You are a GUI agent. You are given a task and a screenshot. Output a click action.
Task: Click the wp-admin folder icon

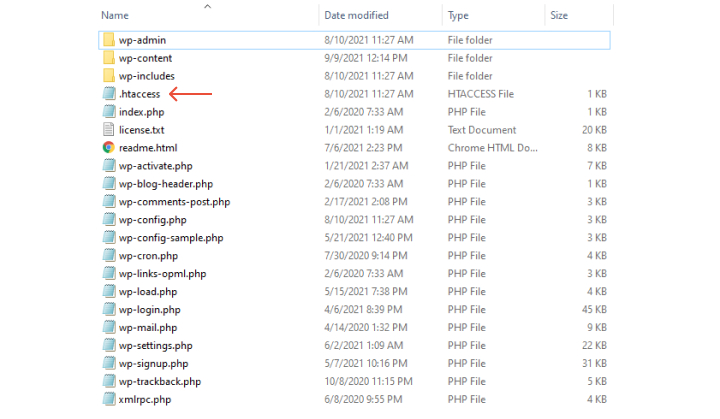[x=109, y=40]
